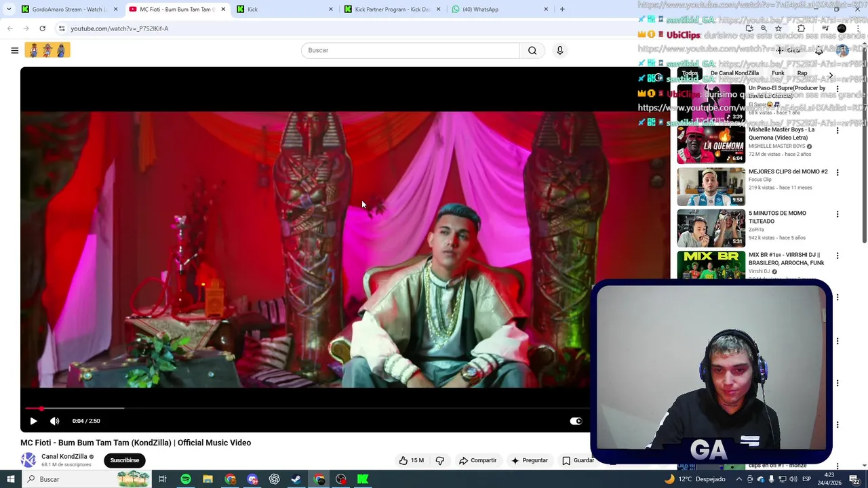Like the video with 15 M likes
The width and height of the screenshot is (868, 488).
411,460
